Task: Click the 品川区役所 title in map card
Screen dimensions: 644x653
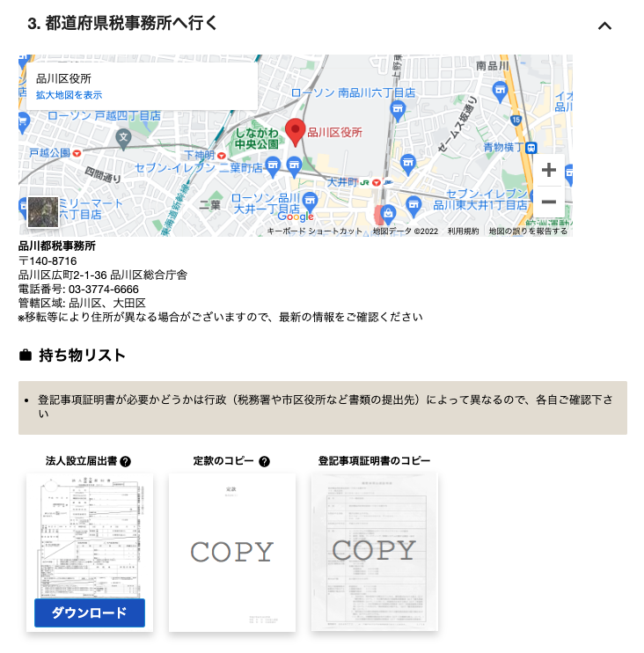Action: click(63, 78)
